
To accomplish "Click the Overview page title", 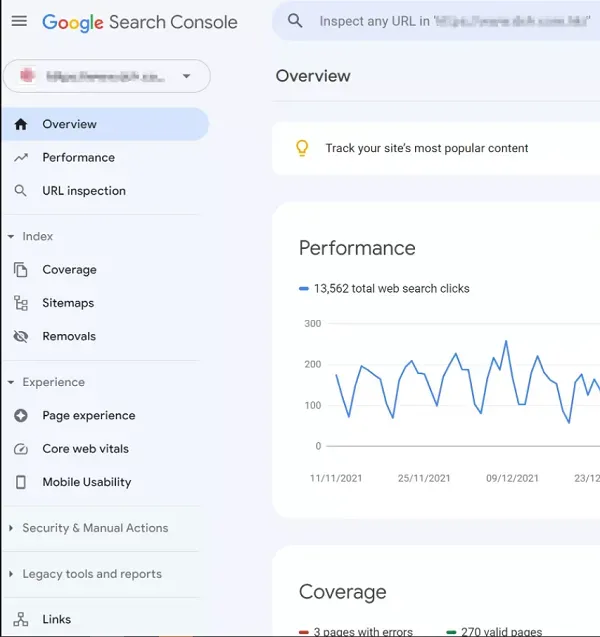I will 313,76.
